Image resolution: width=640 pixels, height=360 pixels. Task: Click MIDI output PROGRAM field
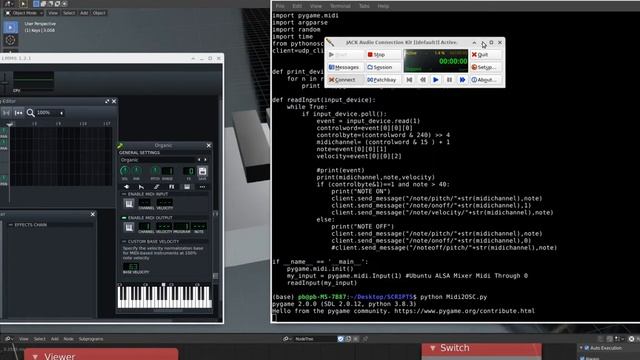click(182, 226)
